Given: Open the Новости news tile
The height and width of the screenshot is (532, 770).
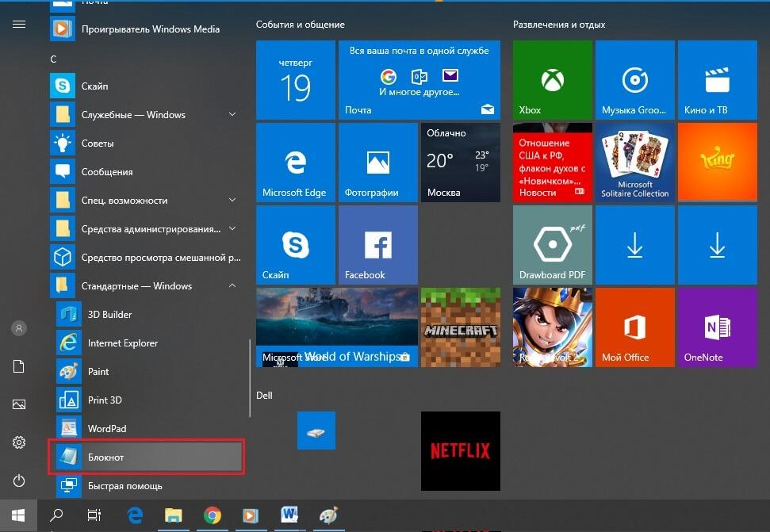Looking at the screenshot, I should pyautogui.click(x=553, y=163).
